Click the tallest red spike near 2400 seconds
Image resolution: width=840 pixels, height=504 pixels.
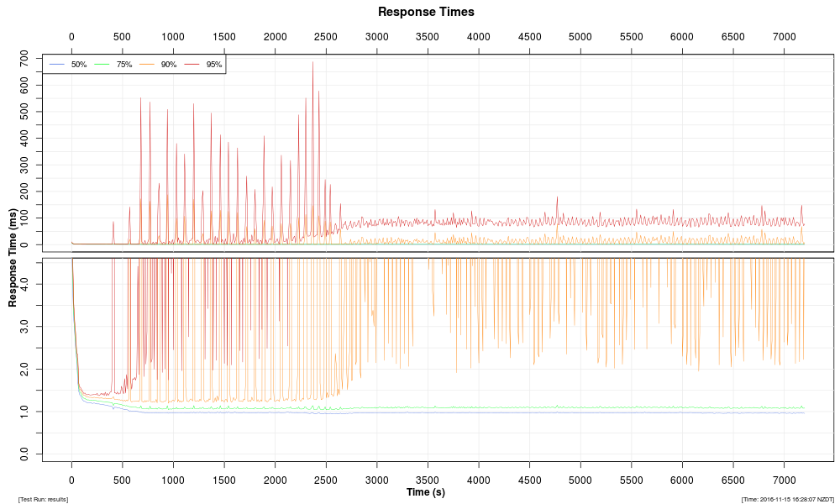coord(312,64)
